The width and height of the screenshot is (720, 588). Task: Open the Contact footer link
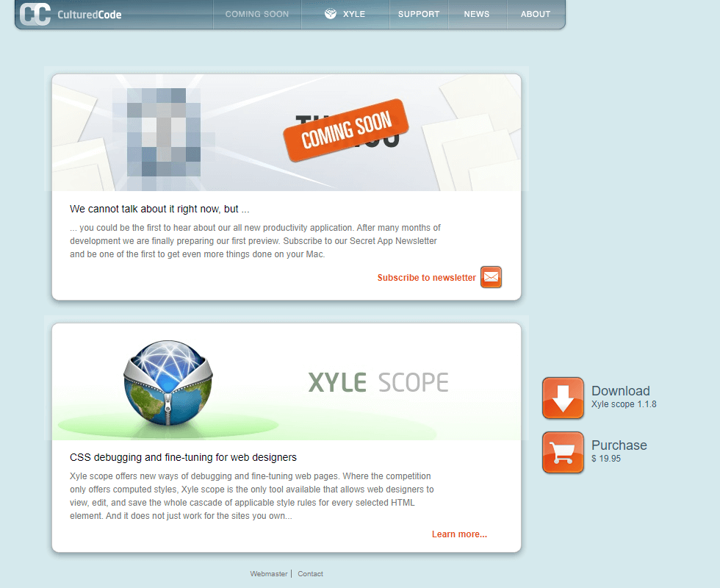coord(310,574)
